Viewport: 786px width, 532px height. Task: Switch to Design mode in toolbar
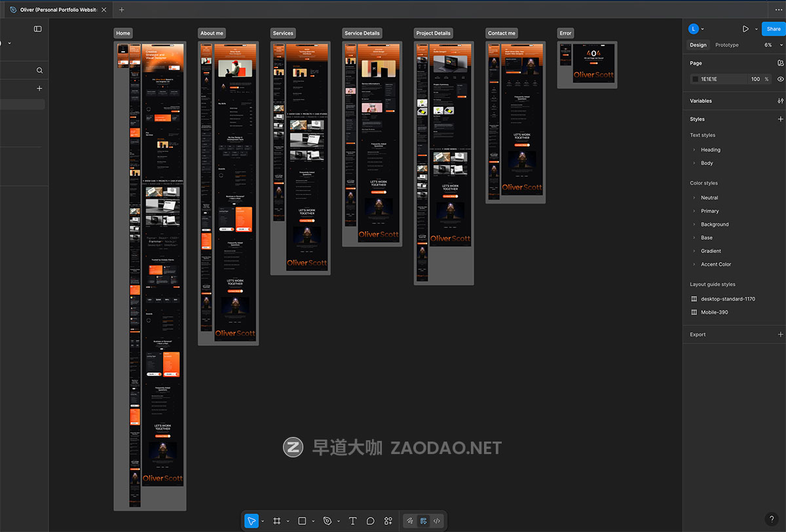point(424,521)
